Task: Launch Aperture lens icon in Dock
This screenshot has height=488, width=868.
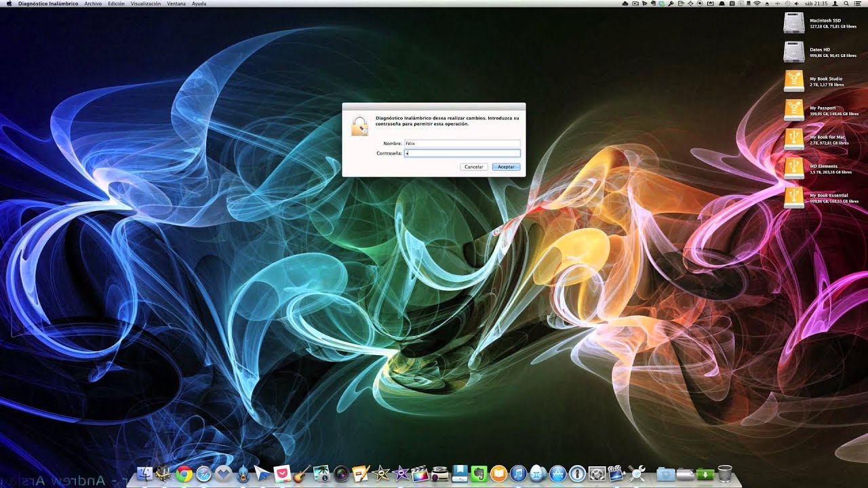Action: click(341, 474)
